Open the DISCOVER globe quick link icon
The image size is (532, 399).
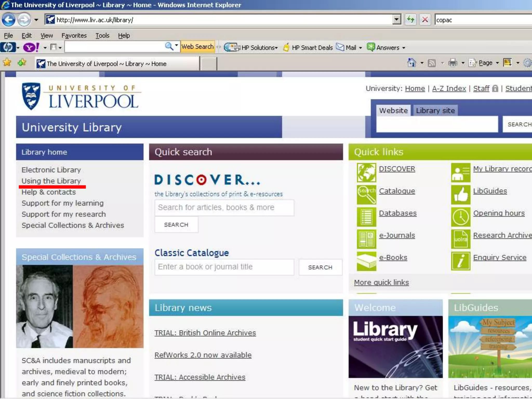(x=366, y=172)
